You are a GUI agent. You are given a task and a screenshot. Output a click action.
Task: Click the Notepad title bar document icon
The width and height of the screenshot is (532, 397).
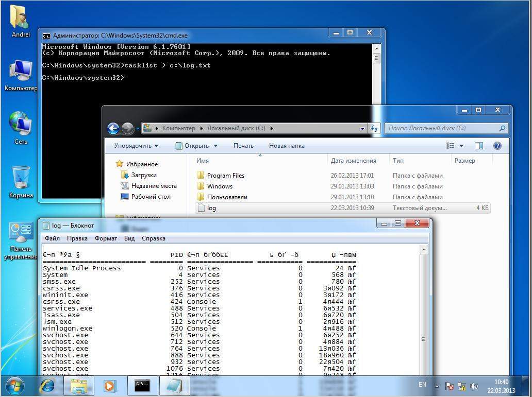[x=46, y=226]
